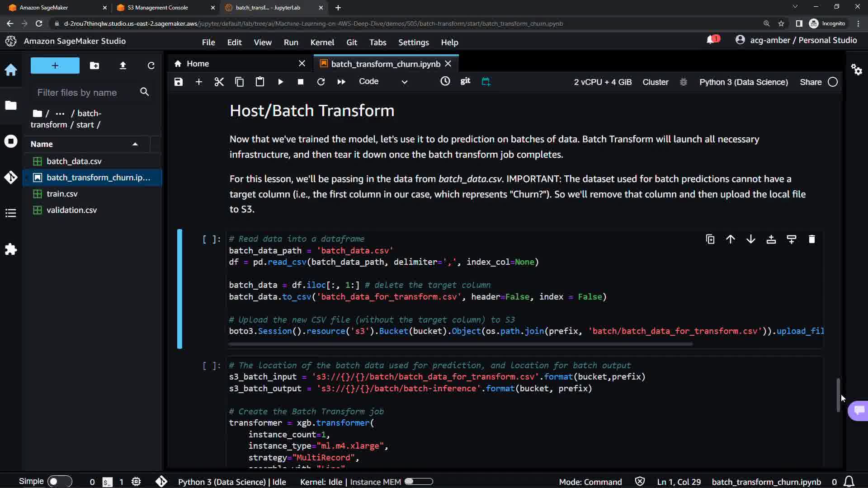
Task: Open train.csv from the file browser
Action: coord(62,193)
